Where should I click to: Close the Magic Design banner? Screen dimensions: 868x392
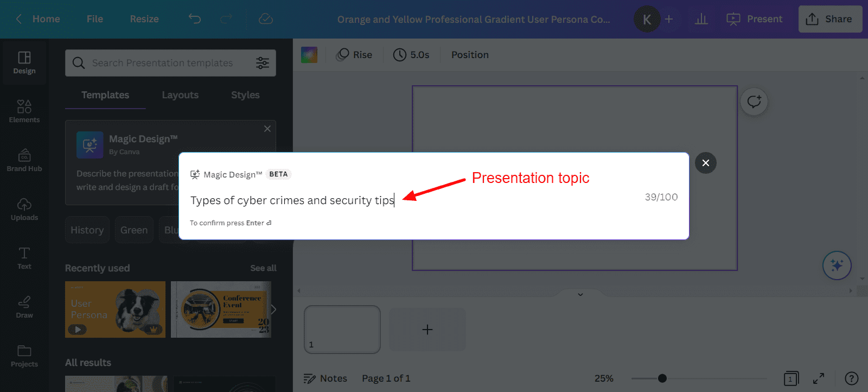(x=267, y=129)
